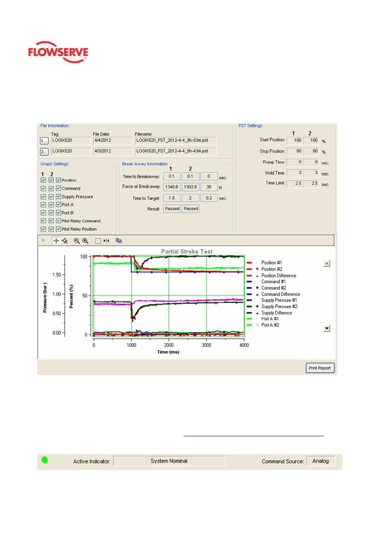Click File Date field 4/3/2012
The height and width of the screenshot is (555, 392).
(x=113, y=151)
